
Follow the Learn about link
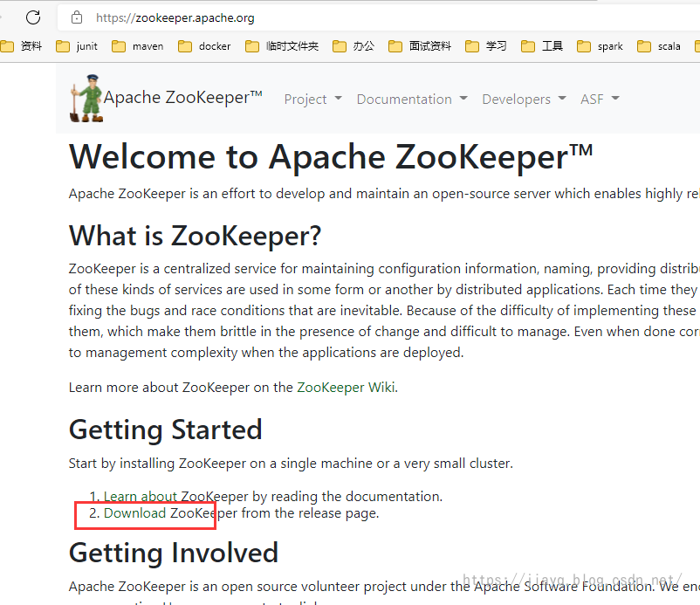(x=141, y=496)
